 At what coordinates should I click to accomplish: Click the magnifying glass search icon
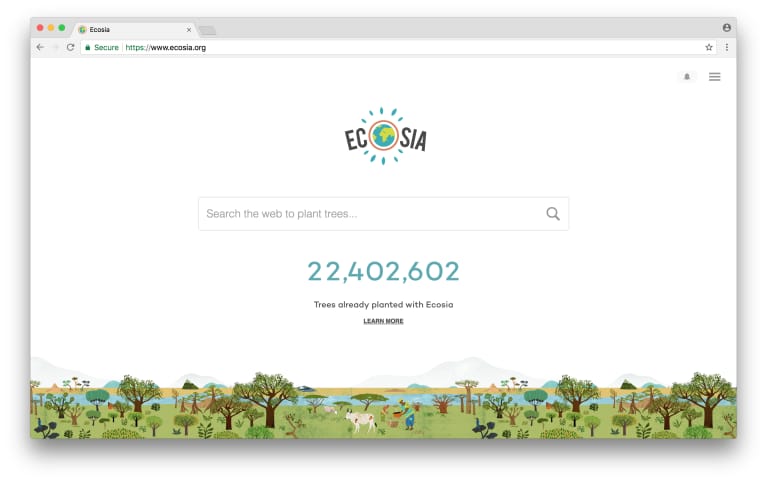(553, 214)
